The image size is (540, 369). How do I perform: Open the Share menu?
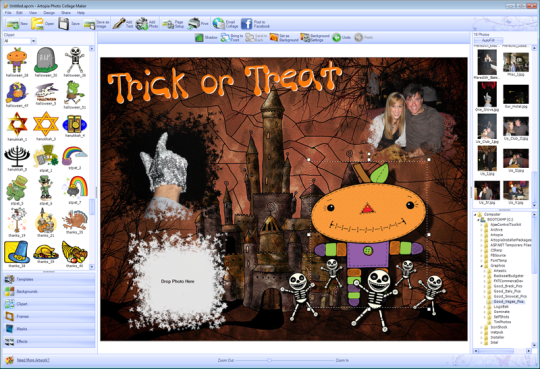click(x=66, y=13)
